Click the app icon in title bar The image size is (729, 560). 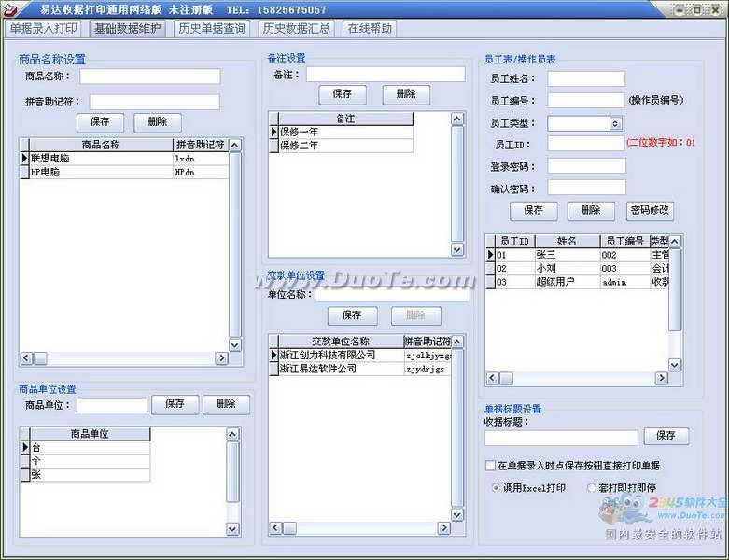pyautogui.click(x=10, y=8)
